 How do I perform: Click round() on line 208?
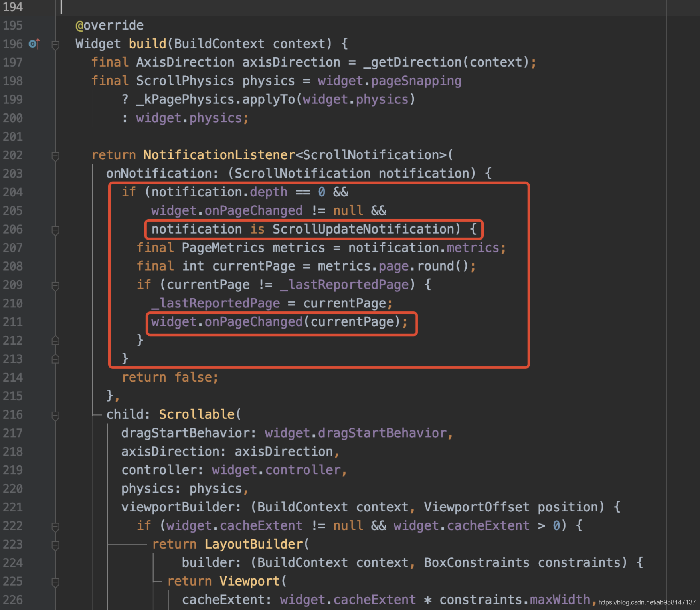click(443, 266)
